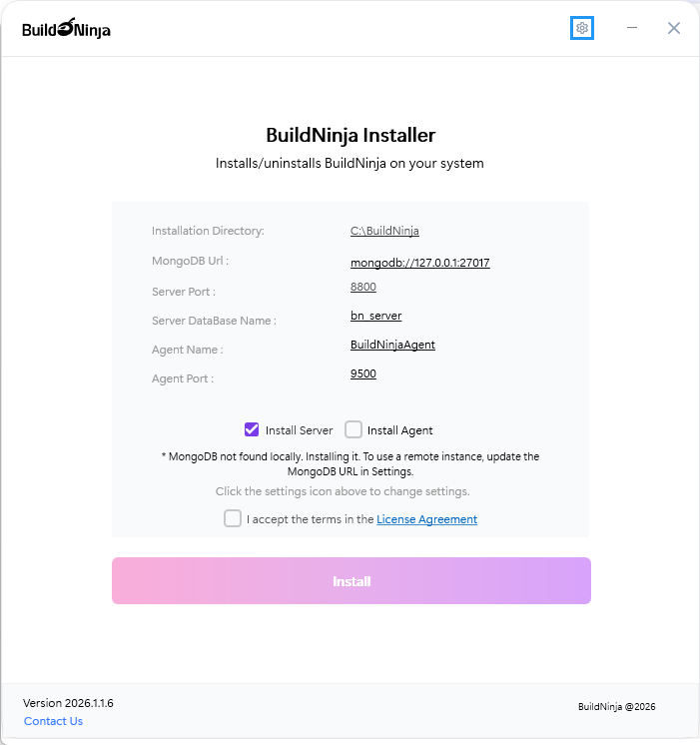Uncheck the Install Server checkbox
700x745 pixels.
click(x=252, y=429)
